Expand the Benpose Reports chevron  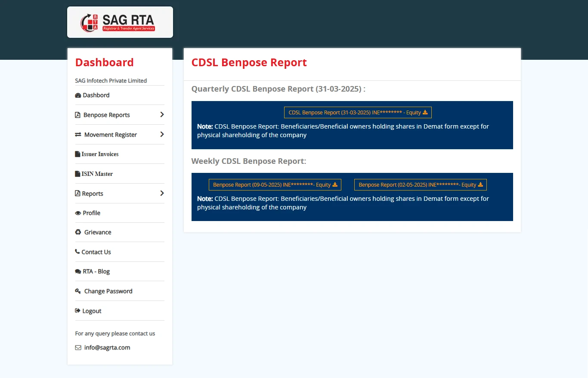point(162,115)
